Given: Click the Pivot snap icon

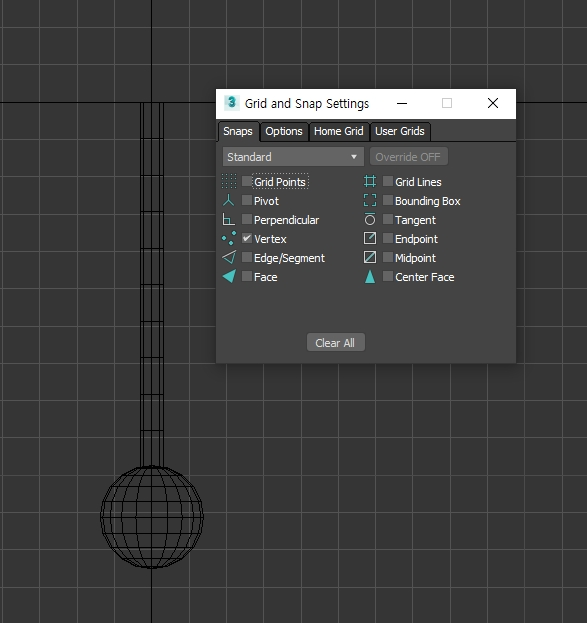Looking at the screenshot, I should coord(229,200).
